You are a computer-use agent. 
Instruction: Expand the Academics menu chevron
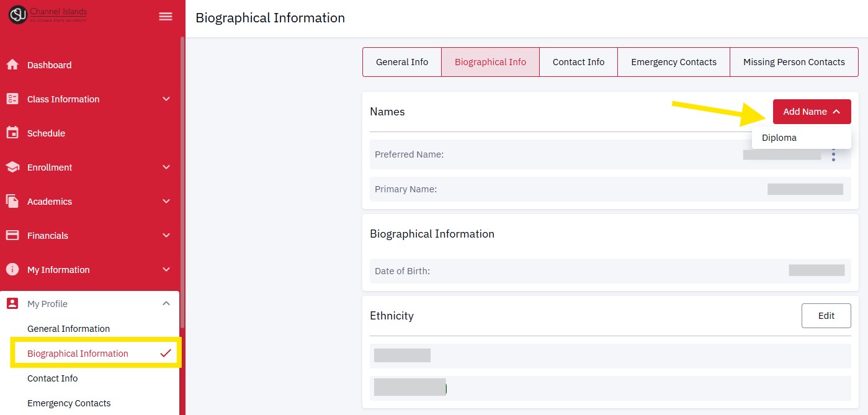point(166,201)
